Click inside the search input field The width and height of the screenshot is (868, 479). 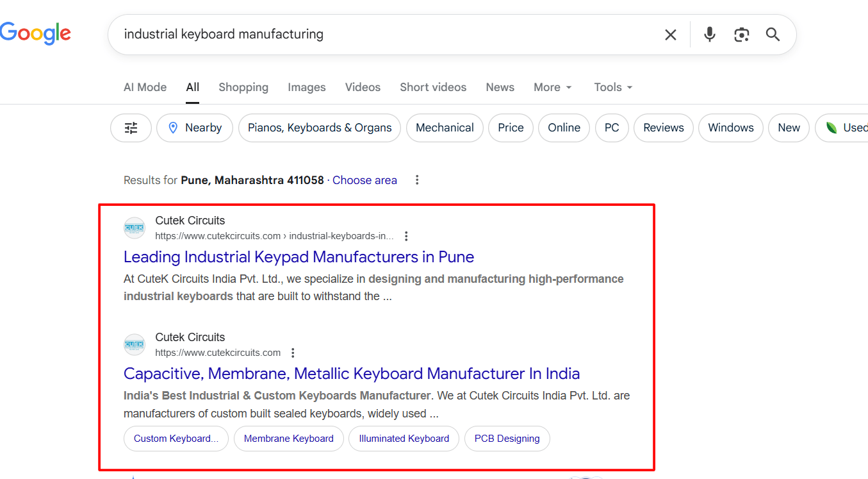384,35
